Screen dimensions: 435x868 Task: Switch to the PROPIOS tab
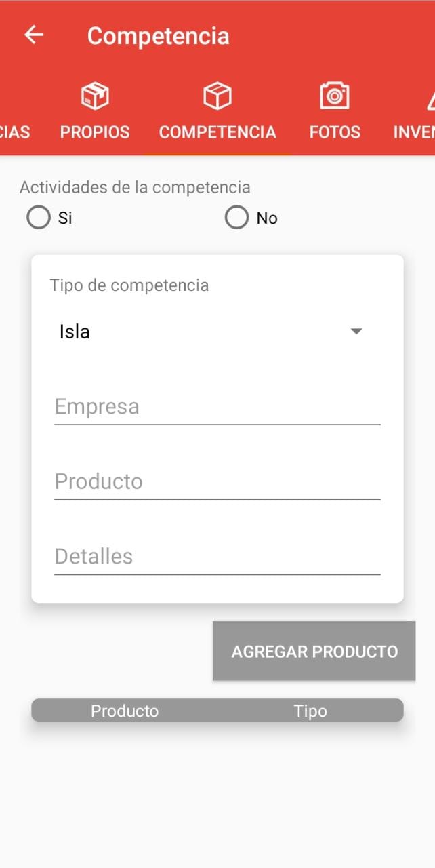pyautogui.click(x=95, y=132)
